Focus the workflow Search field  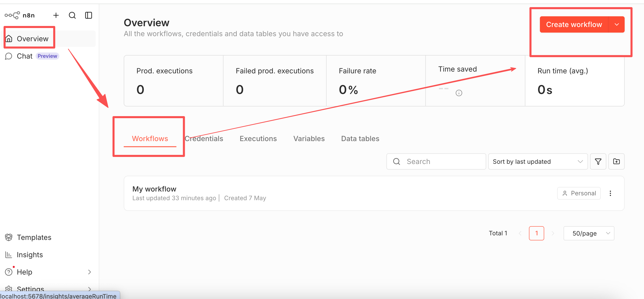coord(436,161)
